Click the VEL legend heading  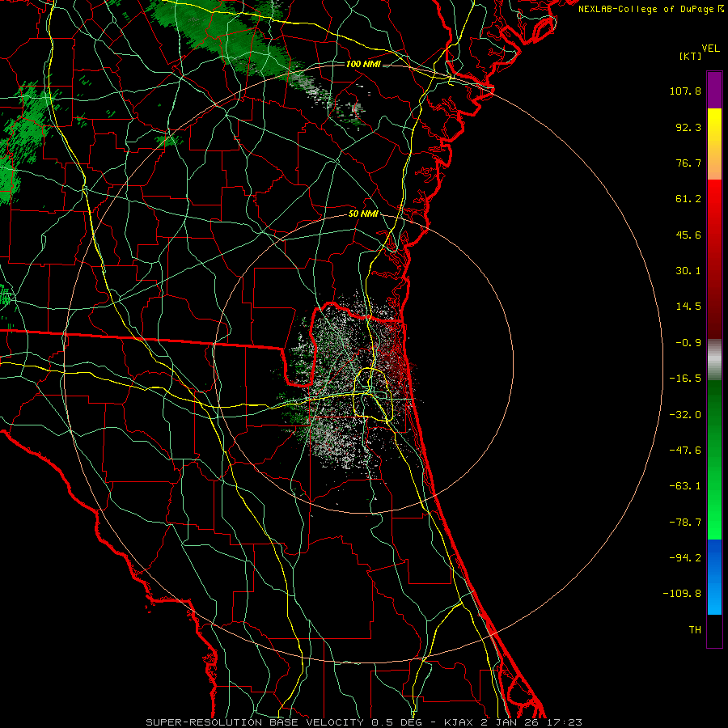click(x=710, y=49)
